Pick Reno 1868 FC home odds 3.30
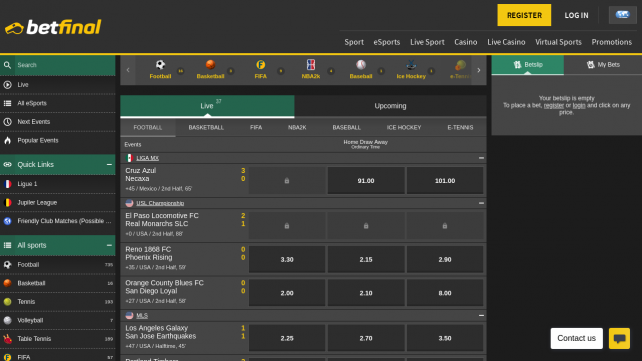Screen dimensions: 642x361 tap(287, 259)
